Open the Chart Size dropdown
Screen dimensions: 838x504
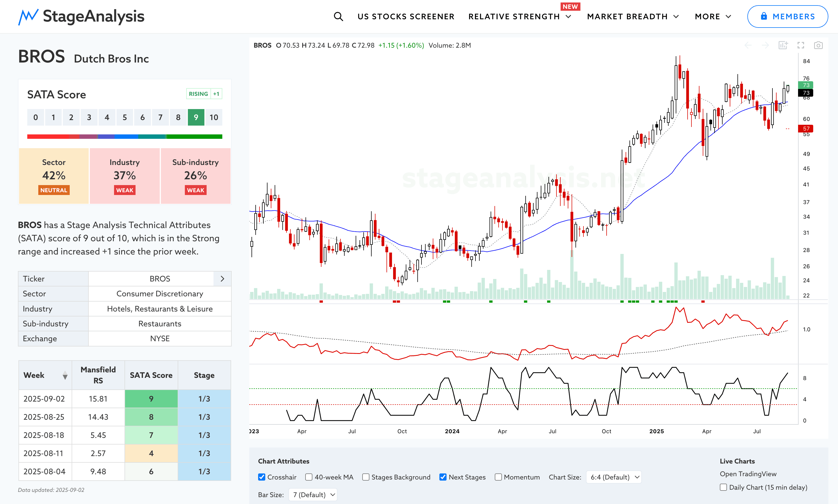[x=614, y=477]
